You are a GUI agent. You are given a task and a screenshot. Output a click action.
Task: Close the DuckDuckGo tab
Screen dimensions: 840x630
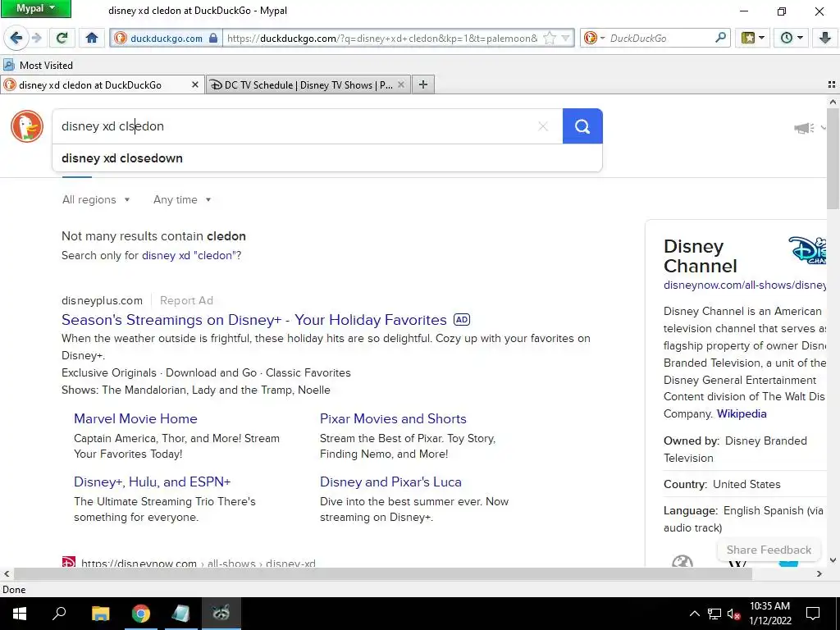click(195, 84)
